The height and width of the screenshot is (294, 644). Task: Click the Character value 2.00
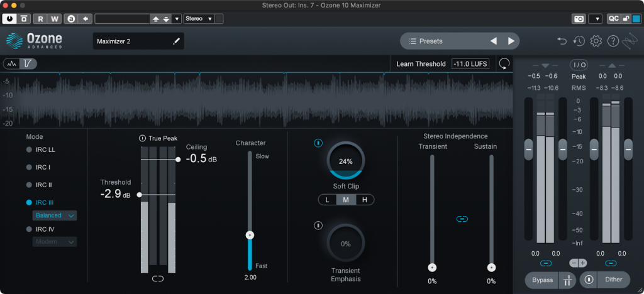click(250, 277)
